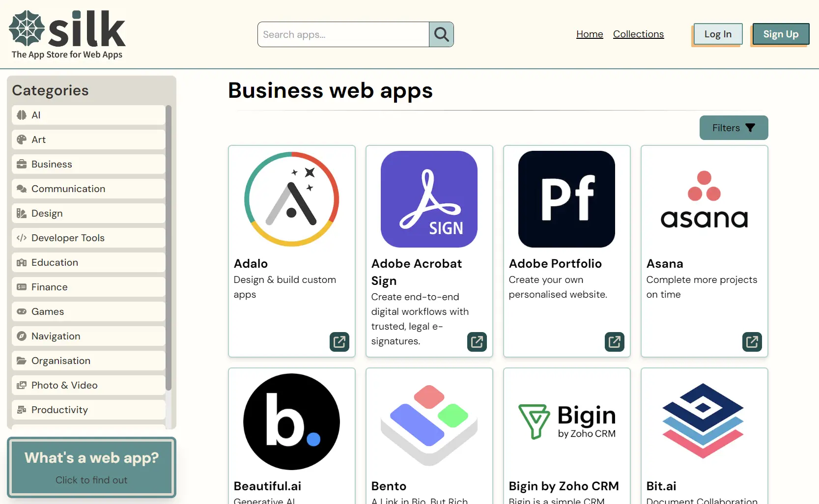819x504 pixels.
Task: Click the Adalo app logo
Action: (x=292, y=199)
